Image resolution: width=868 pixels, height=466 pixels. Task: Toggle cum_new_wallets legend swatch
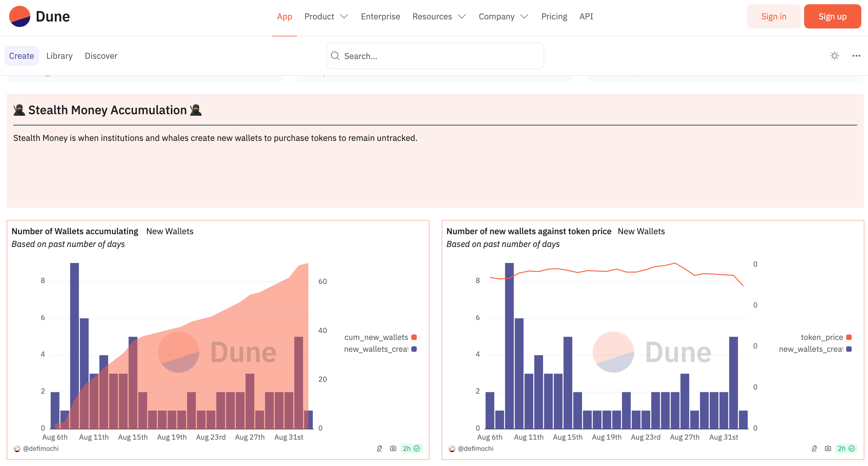414,337
